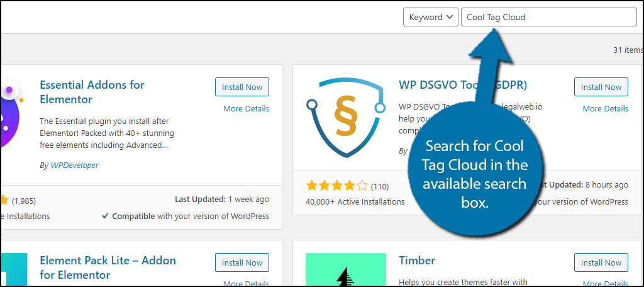Image resolution: width=644 pixels, height=287 pixels.
Task: Open More Details for Essential Addons for Elementor
Action: tap(246, 108)
